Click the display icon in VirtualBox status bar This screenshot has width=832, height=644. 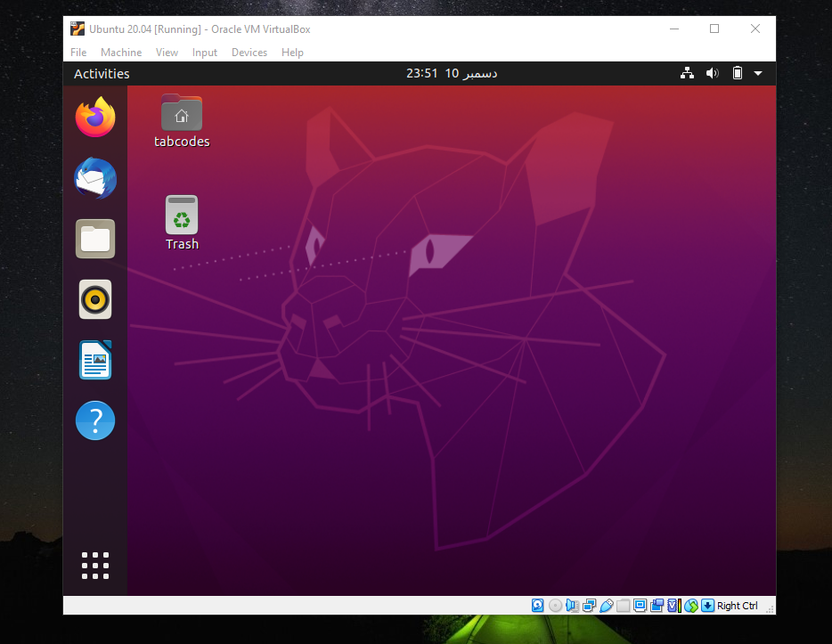pos(640,605)
